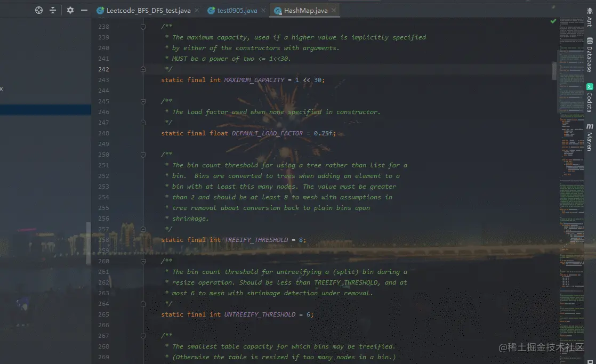Click the fold end marker at line 247

[143, 123]
